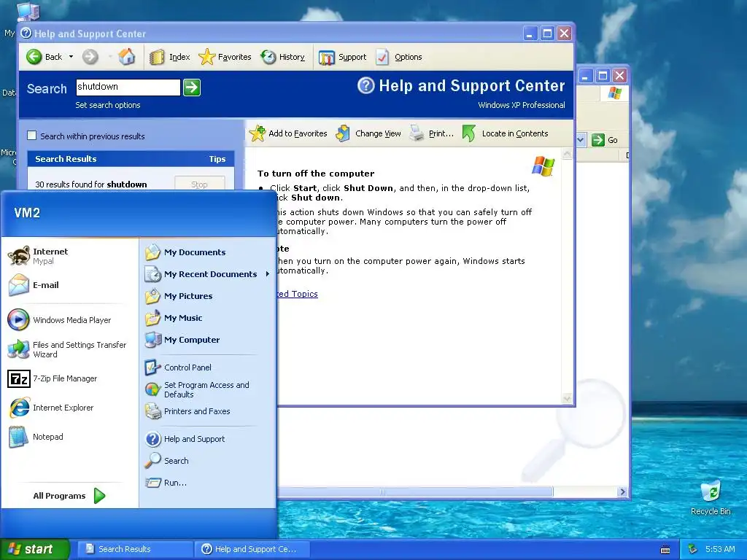Click Print... in content toolbar

pyautogui.click(x=432, y=133)
